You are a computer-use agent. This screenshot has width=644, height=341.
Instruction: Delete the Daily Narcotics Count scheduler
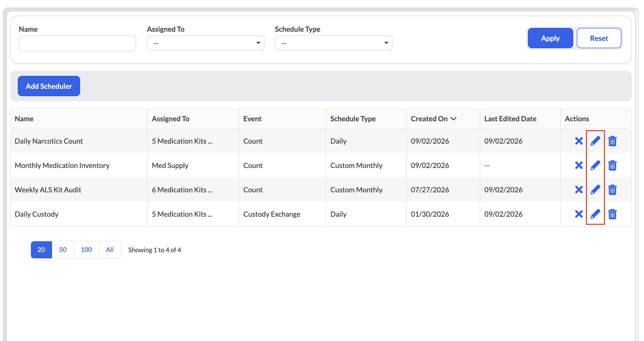point(612,141)
